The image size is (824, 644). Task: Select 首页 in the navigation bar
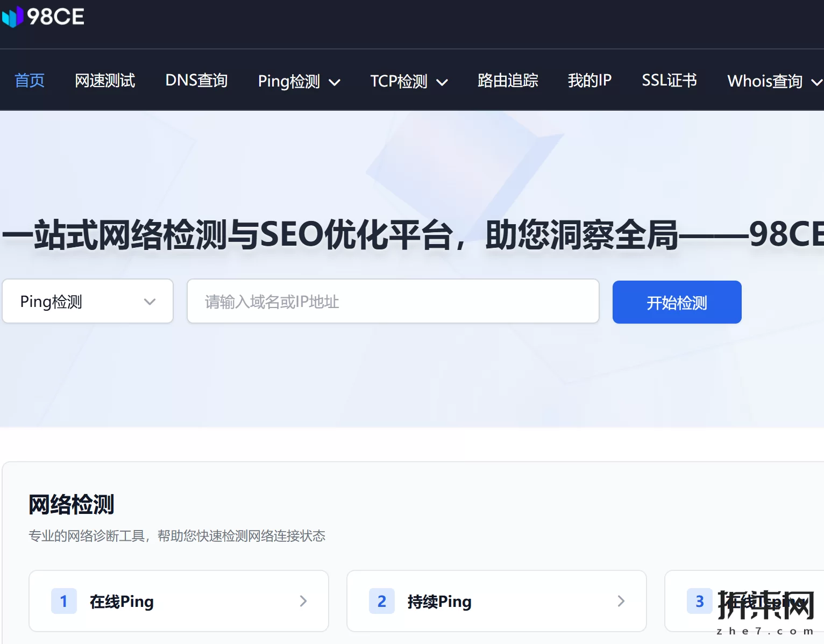[30, 81]
